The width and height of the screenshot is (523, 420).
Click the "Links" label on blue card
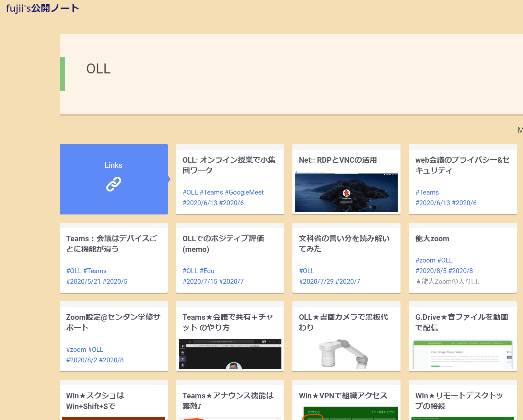coord(114,165)
